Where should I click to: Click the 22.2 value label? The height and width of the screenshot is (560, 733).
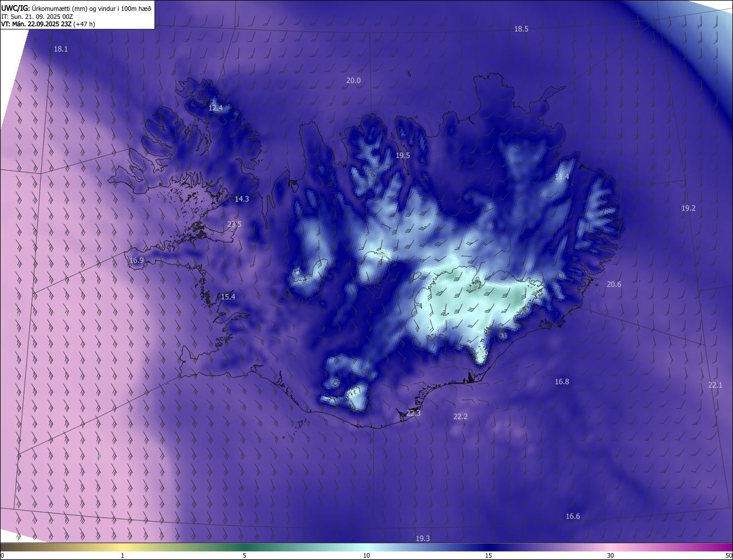[460, 417]
